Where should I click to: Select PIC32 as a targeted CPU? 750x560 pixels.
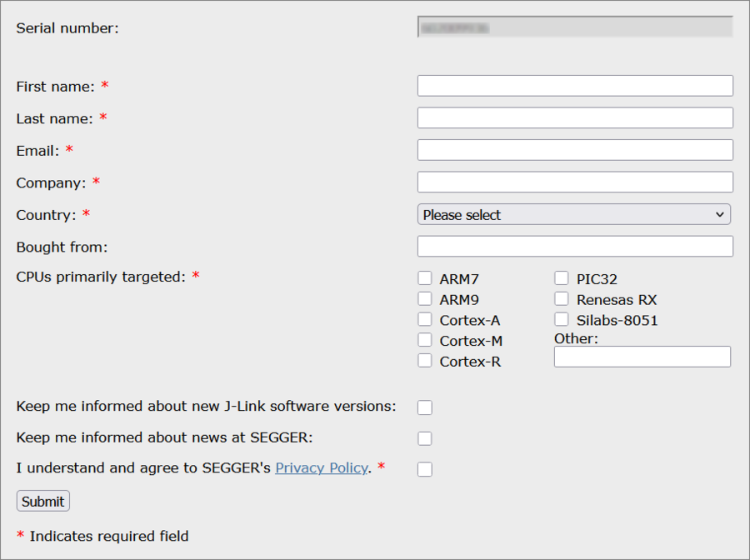click(561, 278)
